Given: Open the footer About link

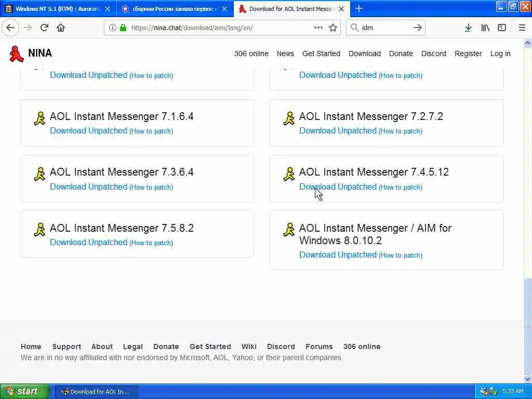Looking at the screenshot, I should 102,347.
